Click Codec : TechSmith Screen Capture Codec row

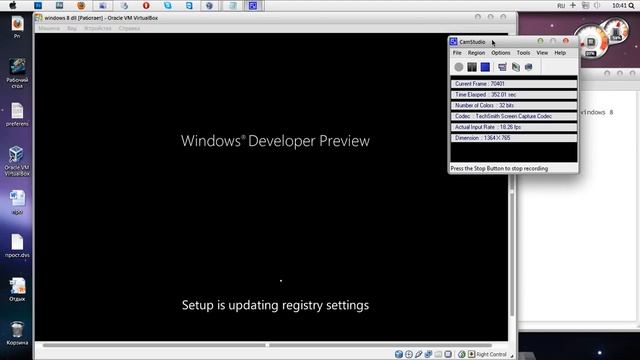tap(514, 116)
